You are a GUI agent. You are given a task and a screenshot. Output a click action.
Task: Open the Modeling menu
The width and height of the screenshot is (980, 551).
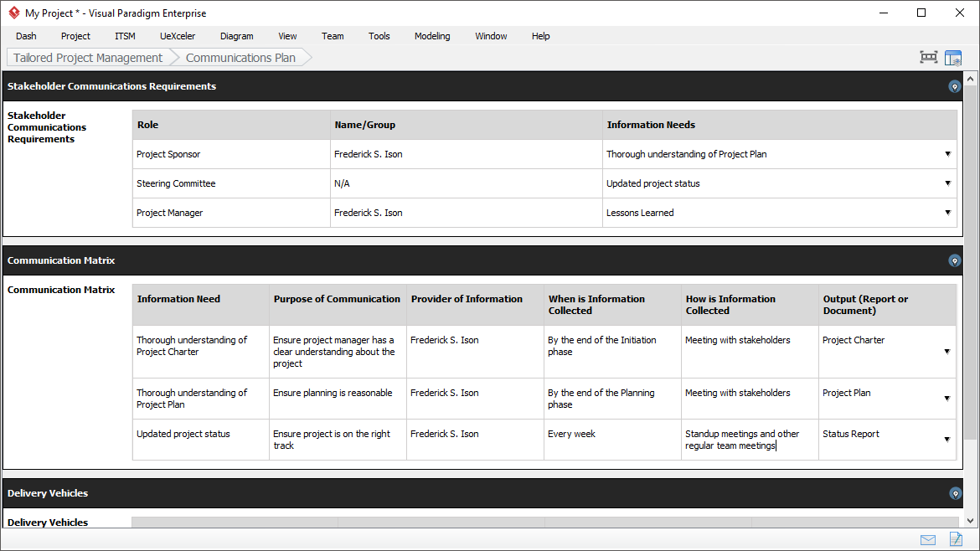pyautogui.click(x=432, y=36)
